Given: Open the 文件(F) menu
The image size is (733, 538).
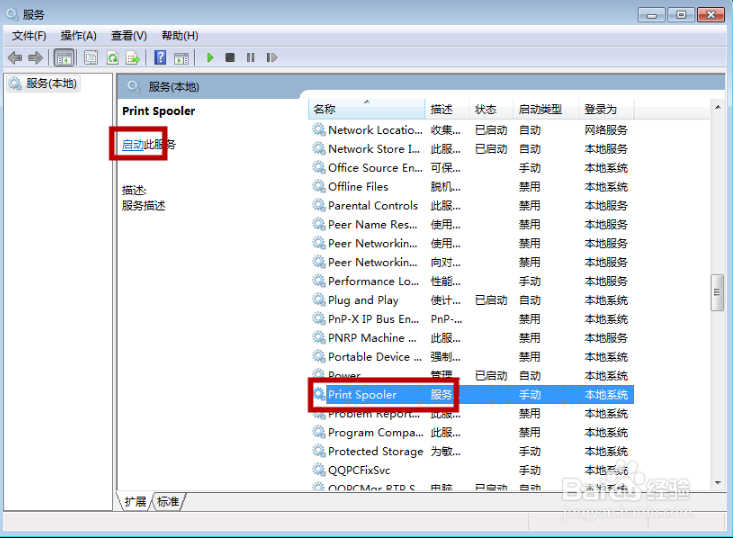Looking at the screenshot, I should click(x=29, y=36).
